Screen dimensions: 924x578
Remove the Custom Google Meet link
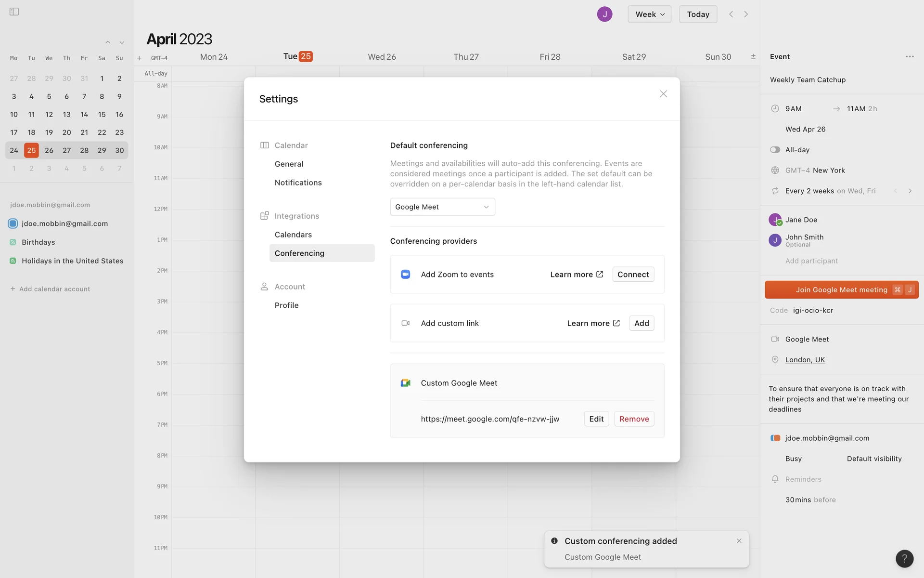pyautogui.click(x=634, y=419)
